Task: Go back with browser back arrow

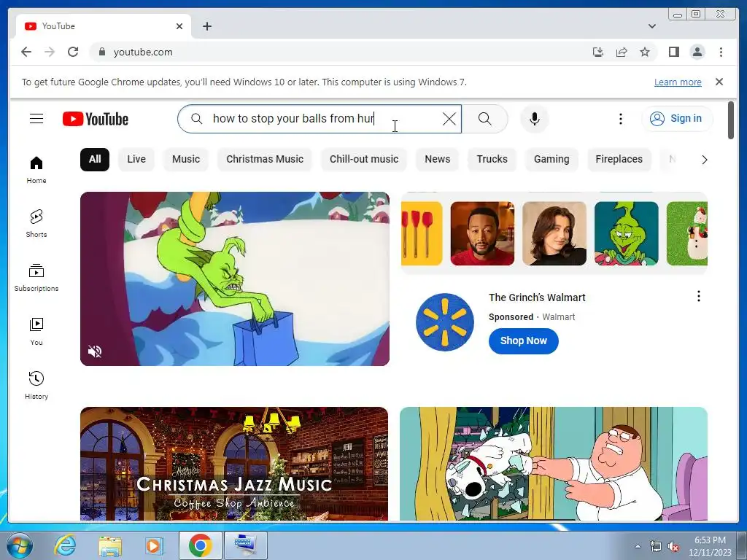Action: [x=26, y=52]
